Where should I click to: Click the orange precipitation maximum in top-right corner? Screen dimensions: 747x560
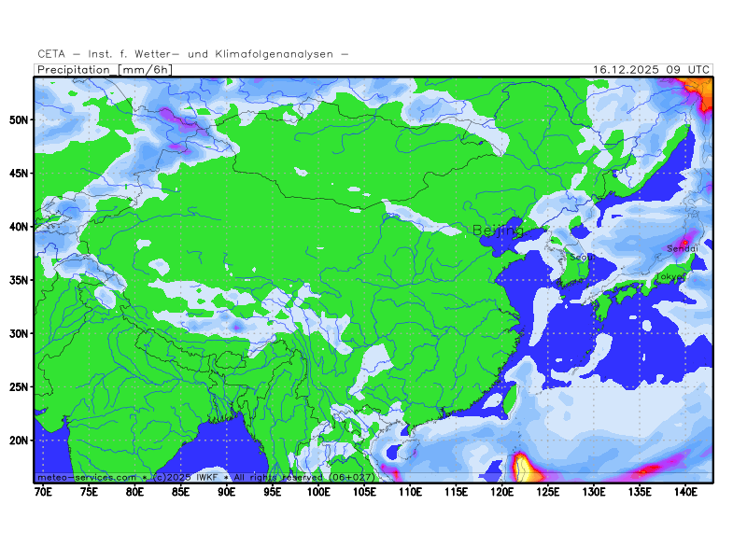702,91
